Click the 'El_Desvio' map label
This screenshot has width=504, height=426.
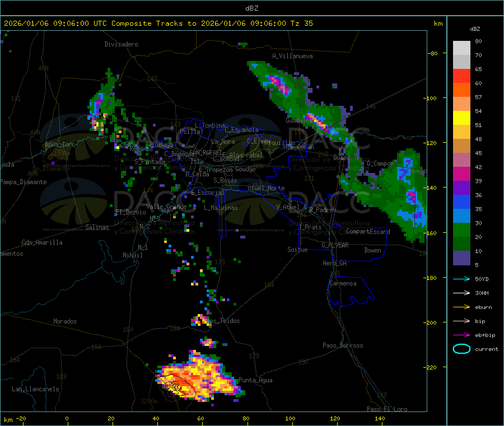(x=130, y=212)
